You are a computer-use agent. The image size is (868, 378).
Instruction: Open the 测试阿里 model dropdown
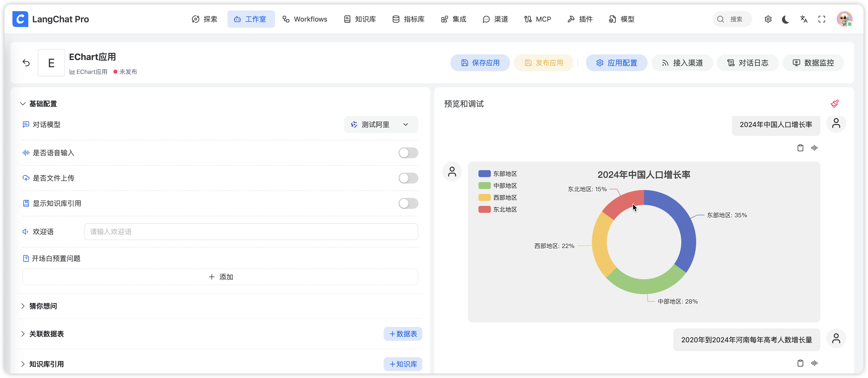(x=381, y=125)
